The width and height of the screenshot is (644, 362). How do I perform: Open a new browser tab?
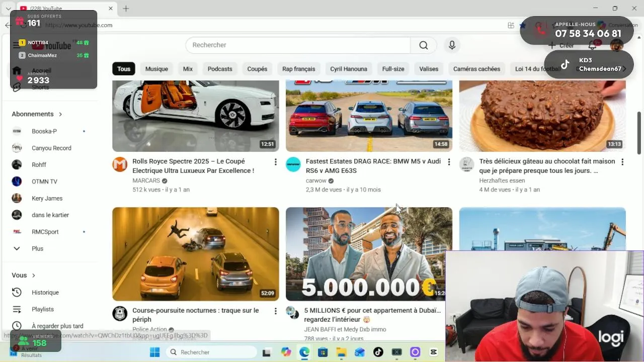(x=126, y=9)
